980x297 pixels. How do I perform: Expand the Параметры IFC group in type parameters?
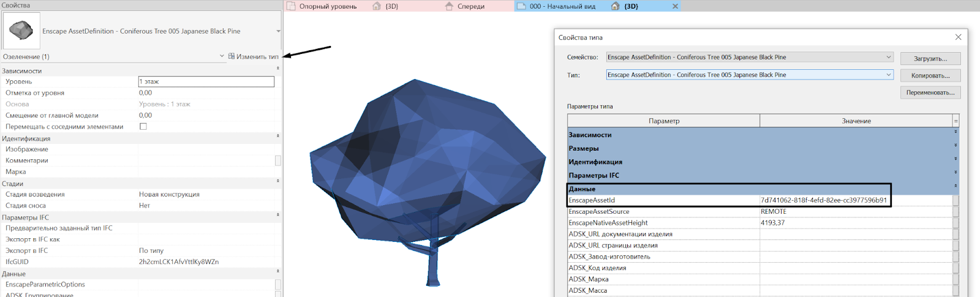(x=956, y=172)
